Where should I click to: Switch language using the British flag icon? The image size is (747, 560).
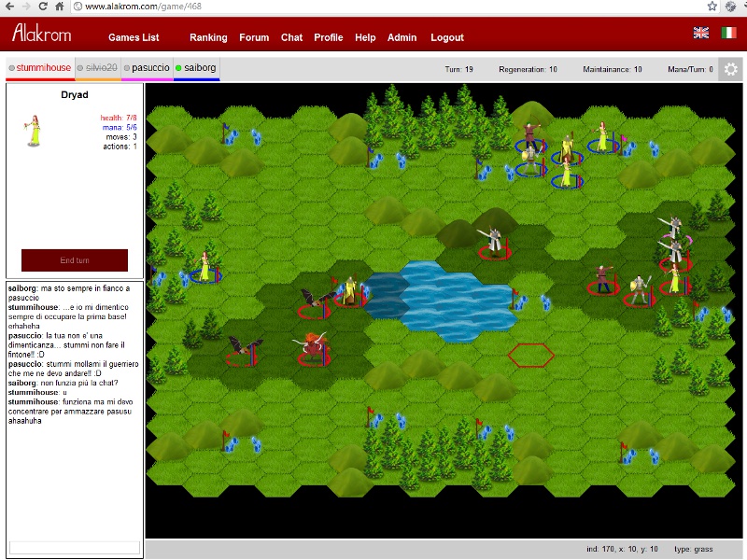pyautogui.click(x=699, y=34)
